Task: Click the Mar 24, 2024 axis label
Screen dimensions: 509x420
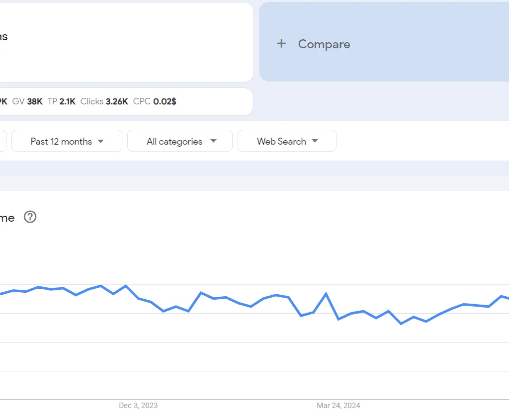Action: click(x=339, y=406)
